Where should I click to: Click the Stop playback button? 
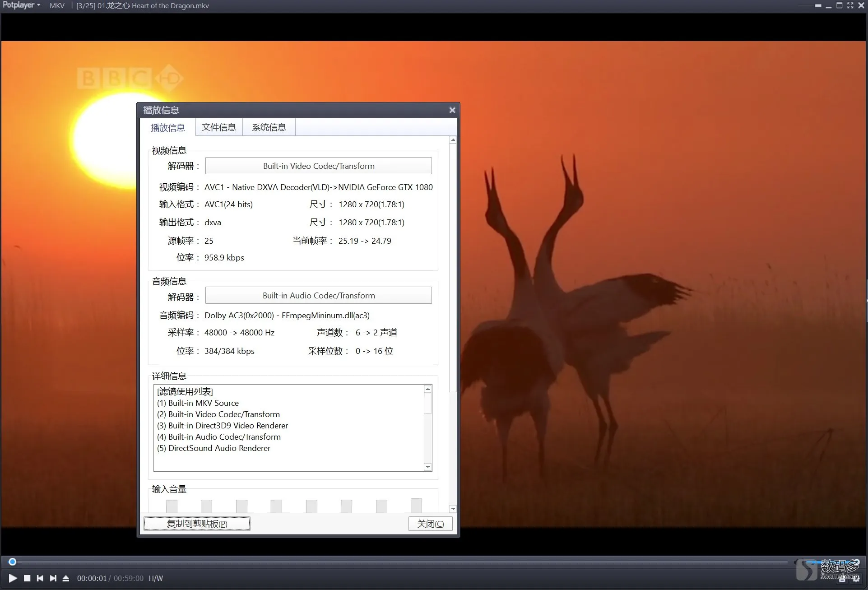27,578
